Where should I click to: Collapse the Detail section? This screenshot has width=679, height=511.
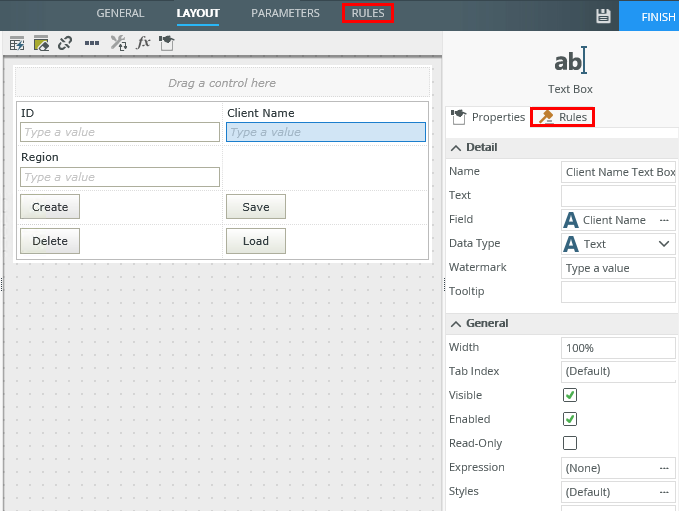tap(456, 148)
